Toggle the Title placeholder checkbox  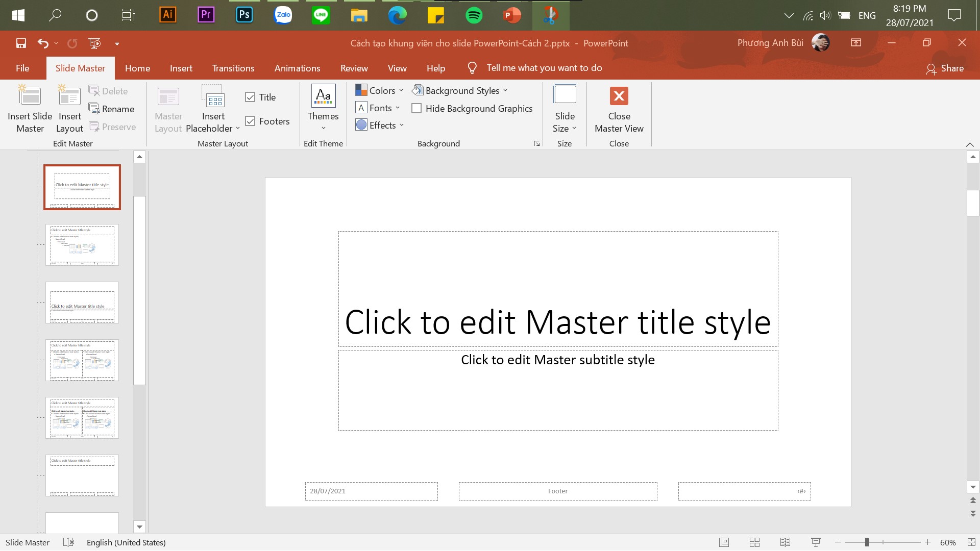(x=250, y=97)
